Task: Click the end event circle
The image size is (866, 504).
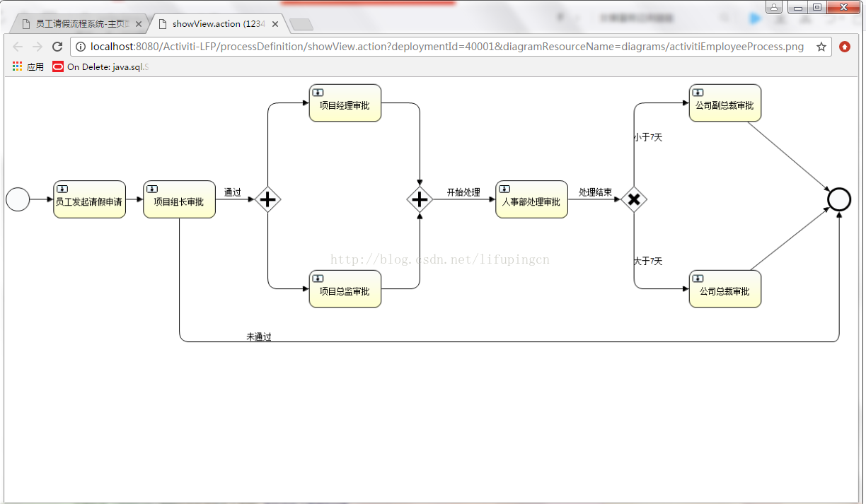Action: (838, 199)
